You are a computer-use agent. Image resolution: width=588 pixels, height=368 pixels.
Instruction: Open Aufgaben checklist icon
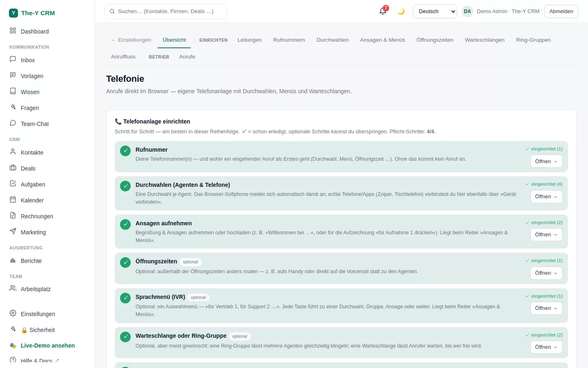coord(13,184)
